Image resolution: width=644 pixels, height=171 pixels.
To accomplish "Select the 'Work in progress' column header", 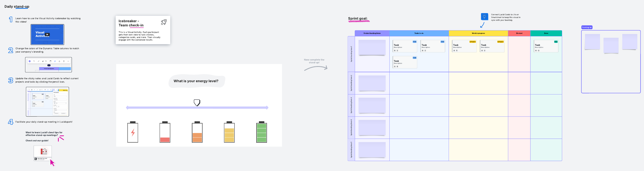I will click(478, 33).
